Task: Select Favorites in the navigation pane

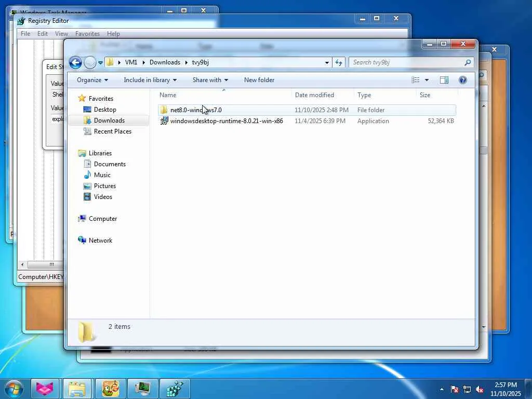Action: (101, 98)
